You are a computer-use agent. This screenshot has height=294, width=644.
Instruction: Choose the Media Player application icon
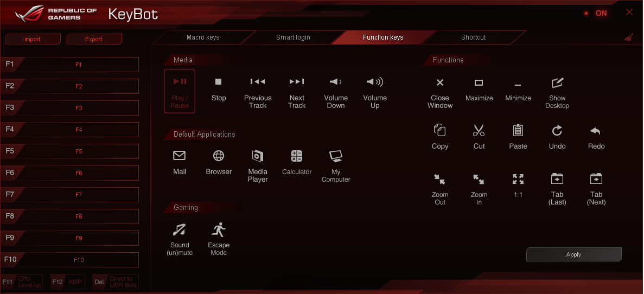tap(258, 166)
